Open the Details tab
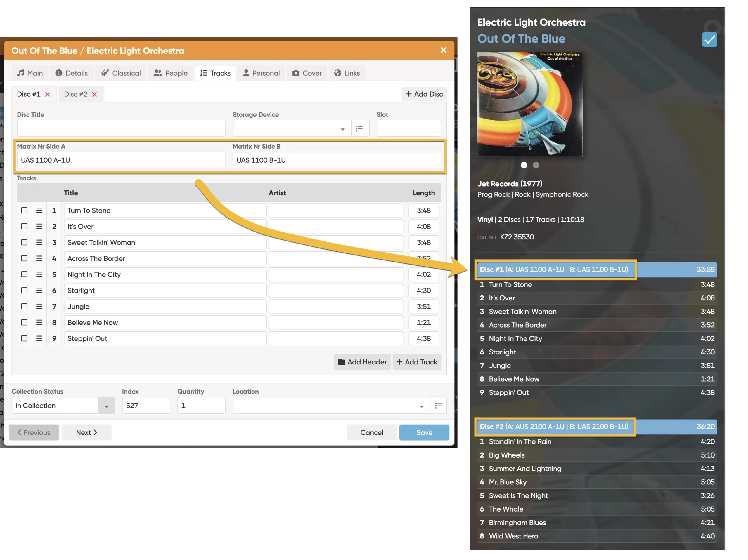Screen dimensions: 748x560 71,73
